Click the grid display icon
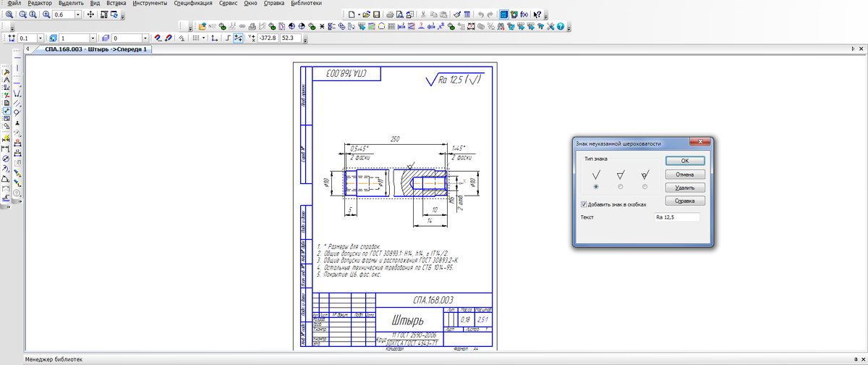The image size is (868, 365). (197, 38)
